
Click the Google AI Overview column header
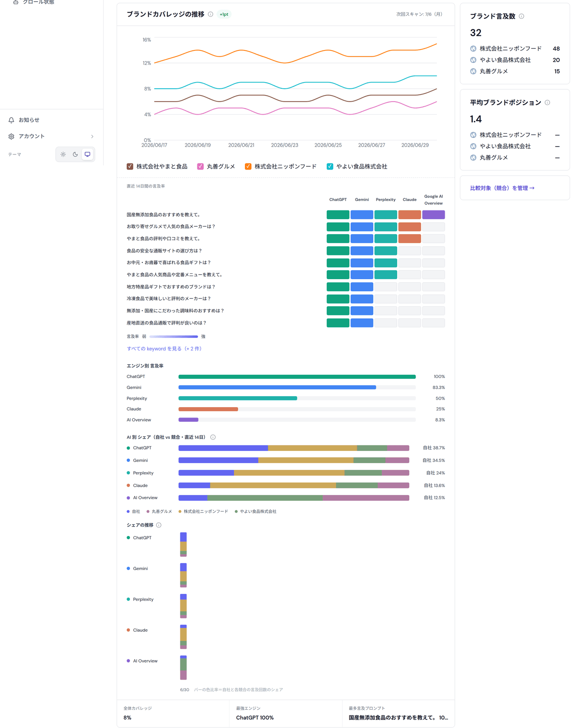(434, 200)
